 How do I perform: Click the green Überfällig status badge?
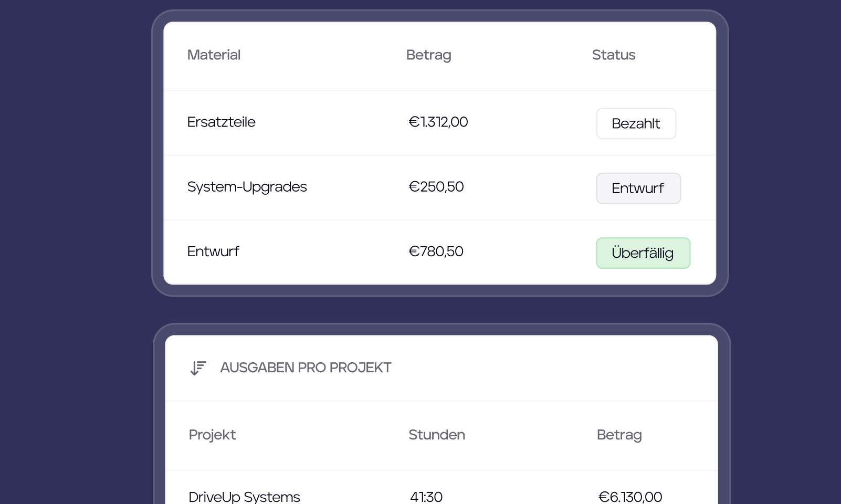coord(643,253)
